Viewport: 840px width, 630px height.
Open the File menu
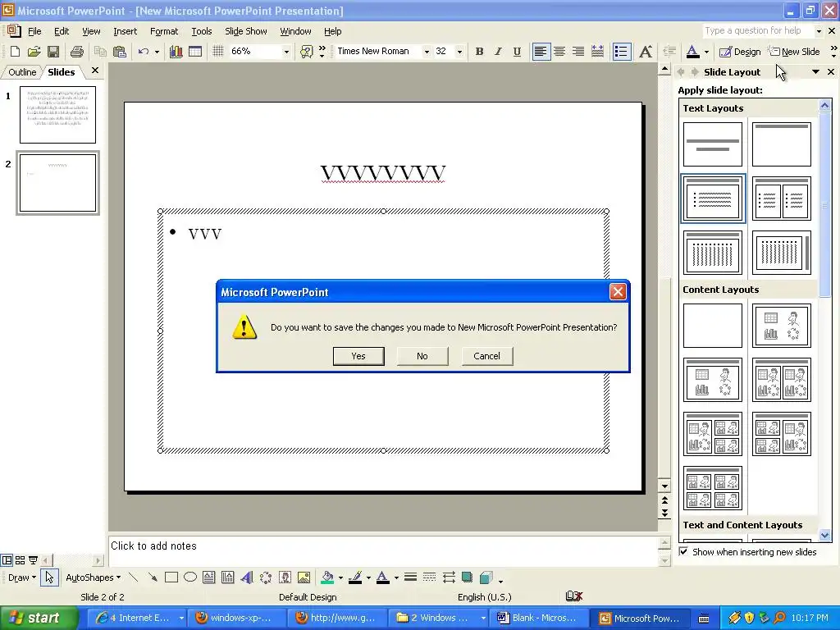(x=34, y=31)
